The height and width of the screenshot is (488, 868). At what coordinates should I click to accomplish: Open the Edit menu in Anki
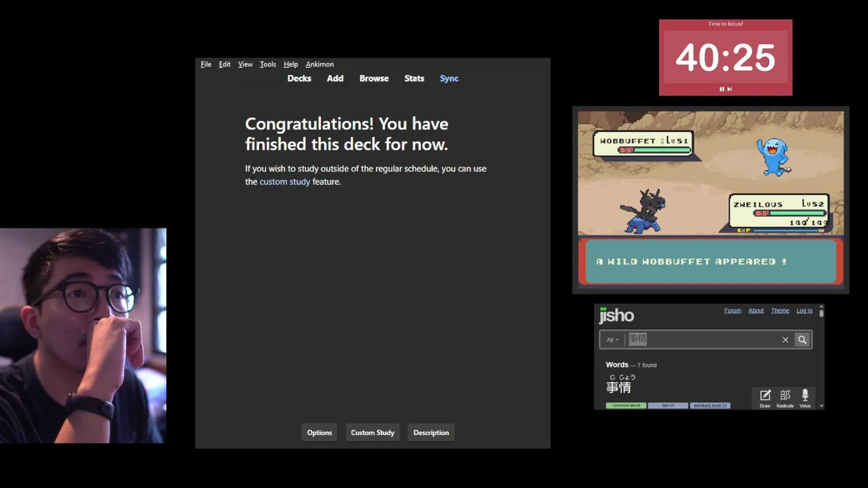click(x=224, y=64)
